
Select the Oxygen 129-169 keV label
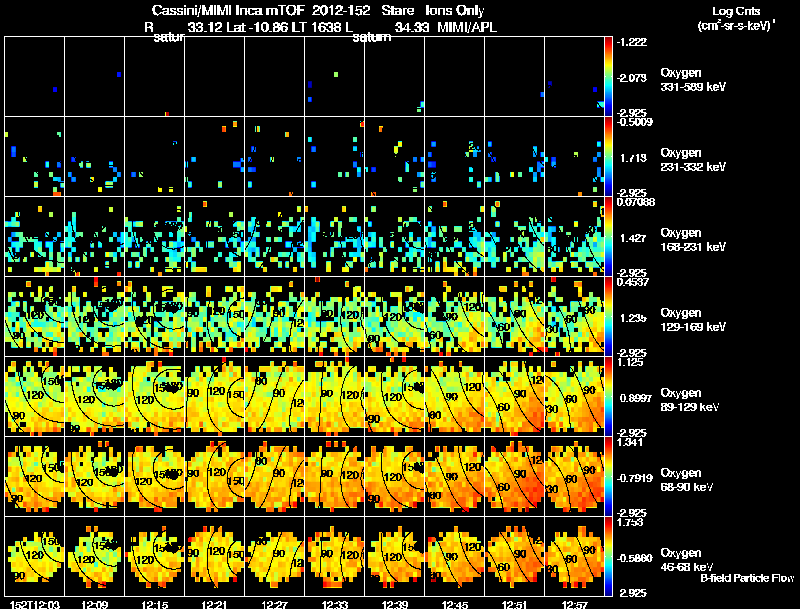pos(693,320)
